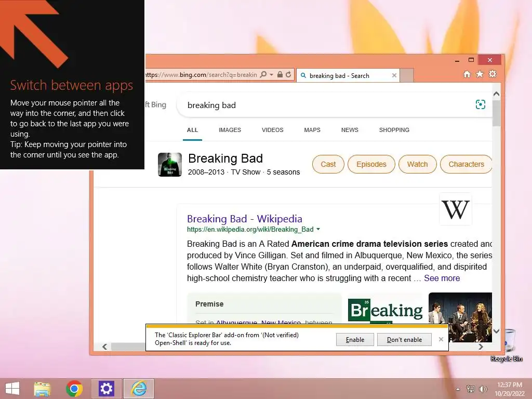The height and width of the screenshot is (399, 532).
Task: Expand the Wikipedia URL dropdown arrow
Action: (x=318, y=229)
